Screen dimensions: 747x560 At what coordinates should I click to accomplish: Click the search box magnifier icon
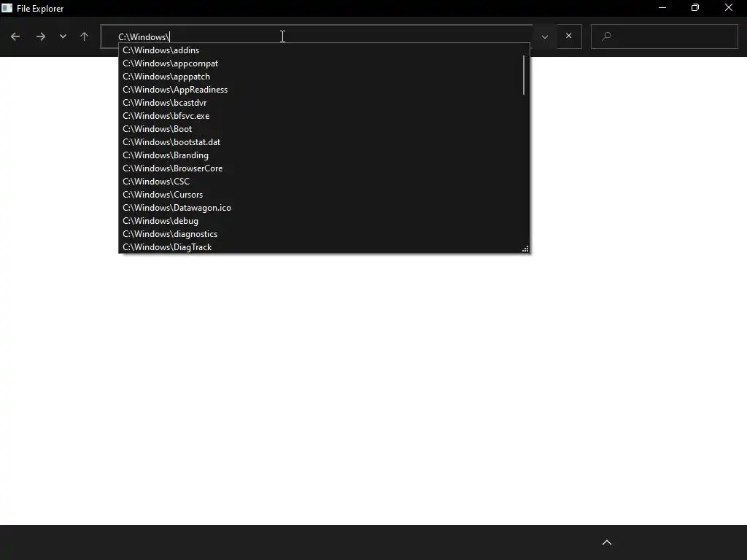(606, 36)
